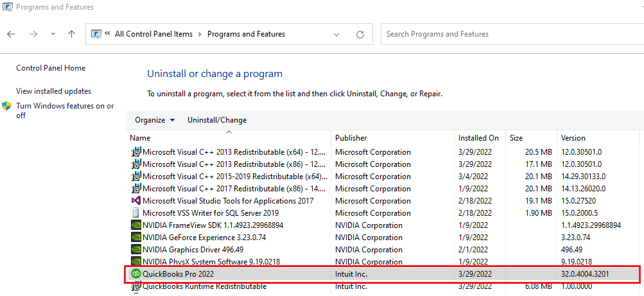Image resolution: width=644 pixels, height=296 pixels.
Task: Click the Programs and Features breadcrumb
Action: pyautogui.click(x=246, y=34)
